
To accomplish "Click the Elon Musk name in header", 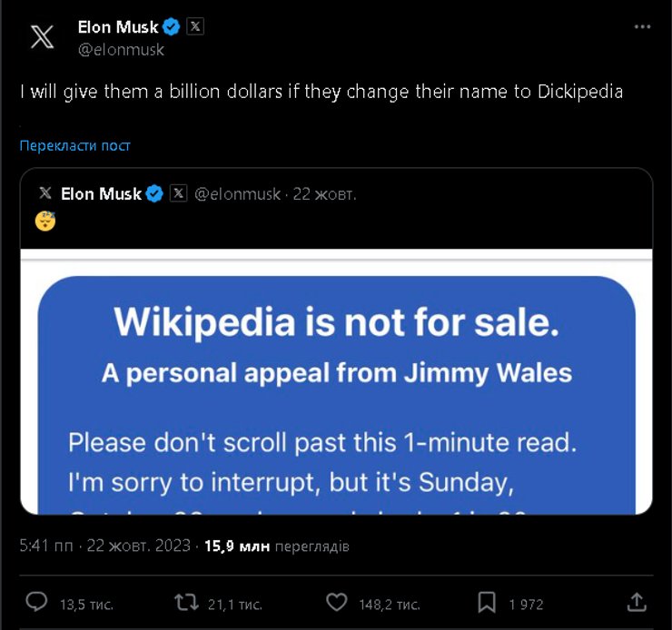I will tap(118, 27).
